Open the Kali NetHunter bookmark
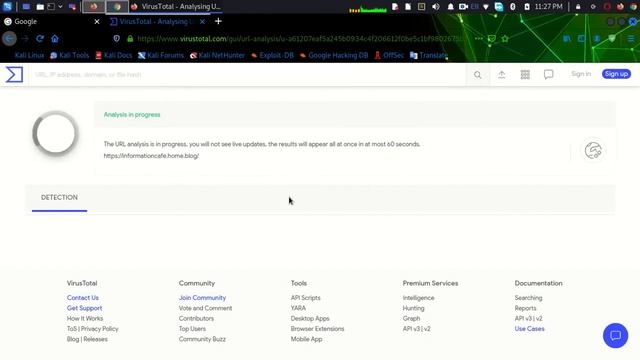Image resolution: width=640 pixels, height=360 pixels. [x=218, y=56]
